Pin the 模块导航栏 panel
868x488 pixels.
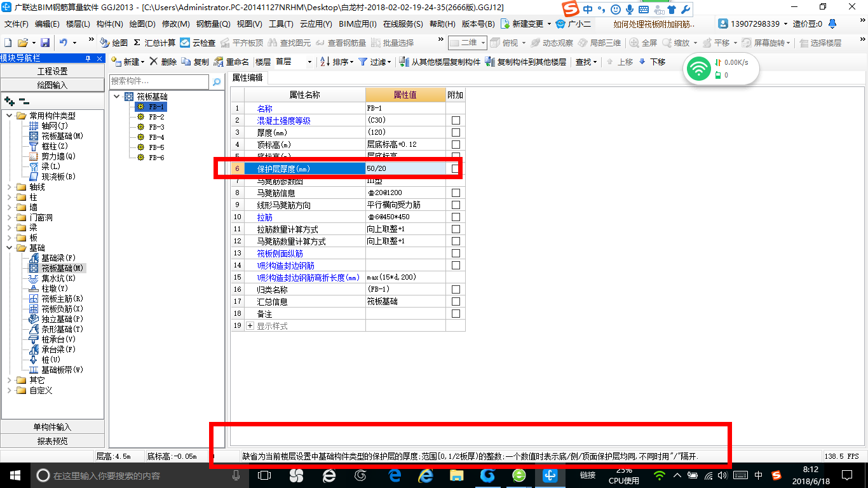[x=88, y=58]
